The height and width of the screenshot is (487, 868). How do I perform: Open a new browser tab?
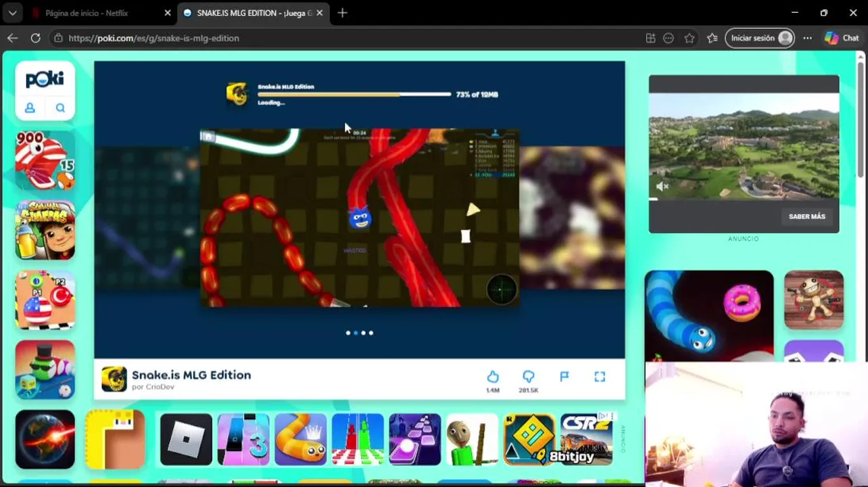[342, 13]
